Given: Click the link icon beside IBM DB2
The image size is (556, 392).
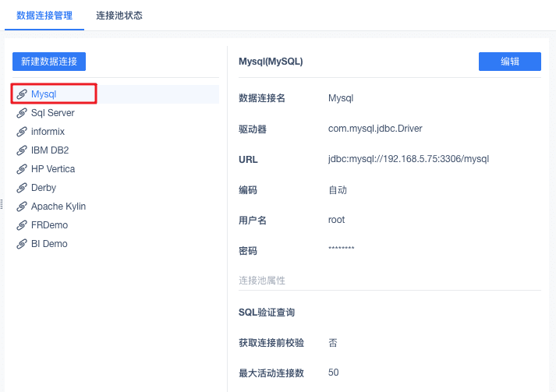Looking at the screenshot, I should [x=22, y=150].
